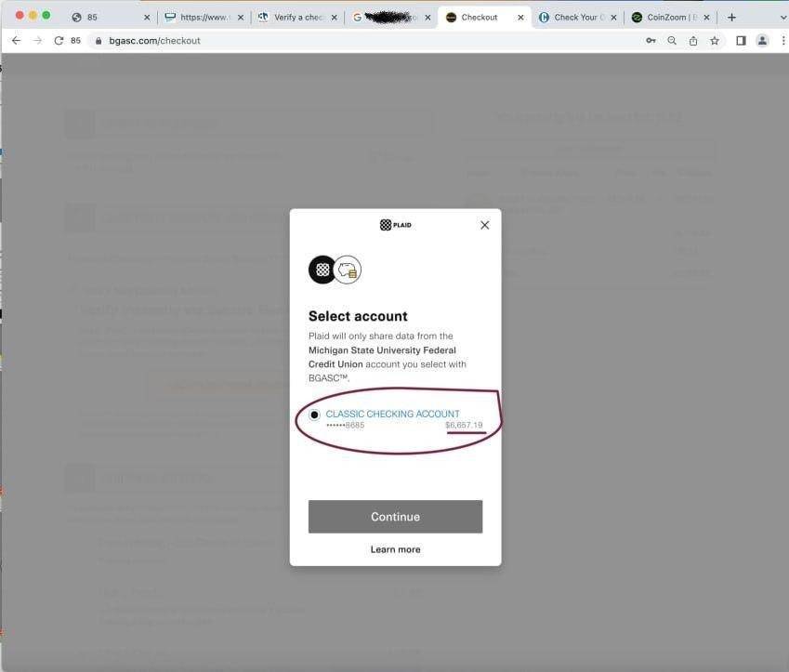Image resolution: width=789 pixels, height=672 pixels.
Task: Open the saved passwords key icon
Action: pyautogui.click(x=651, y=41)
